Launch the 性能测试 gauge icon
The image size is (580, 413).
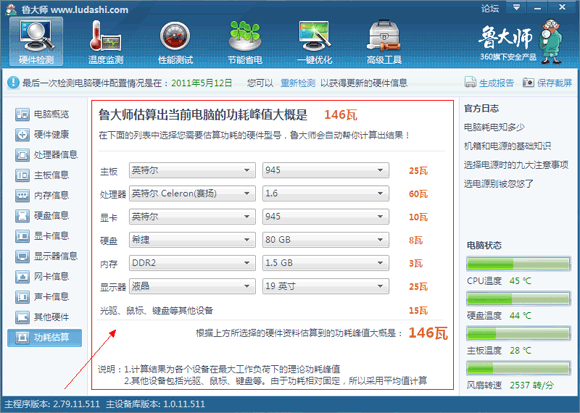point(175,37)
